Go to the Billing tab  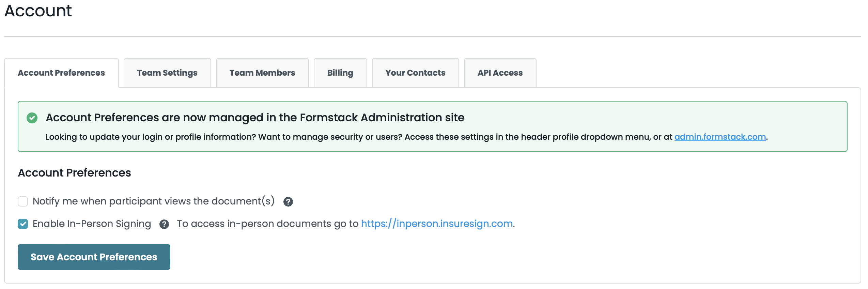click(x=340, y=73)
